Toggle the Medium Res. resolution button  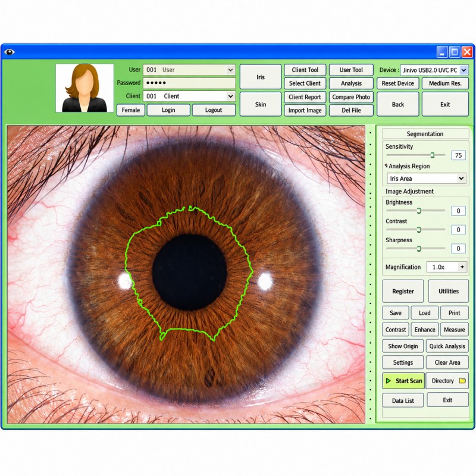pos(445,83)
